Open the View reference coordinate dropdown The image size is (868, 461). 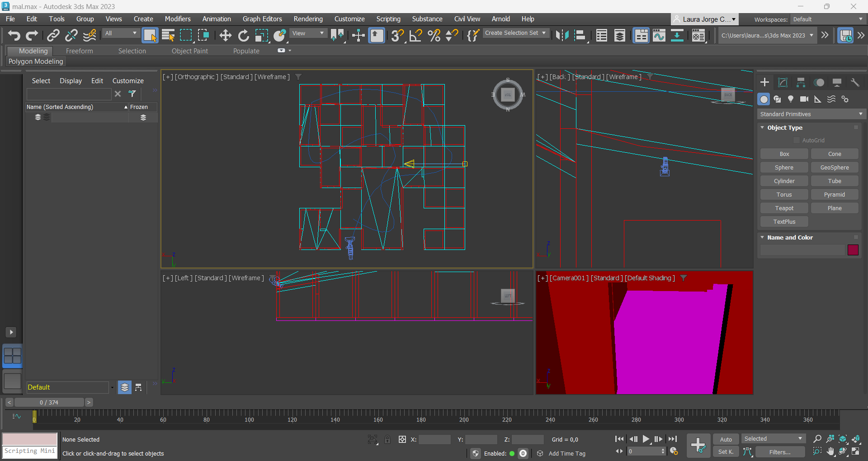[x=308, y=33]
